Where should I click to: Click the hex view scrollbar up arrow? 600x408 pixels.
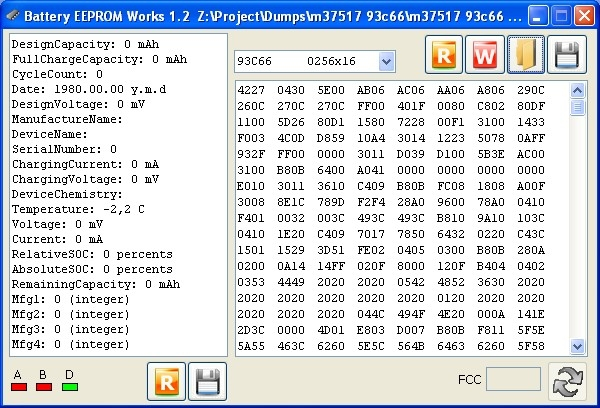coord(577,91)
